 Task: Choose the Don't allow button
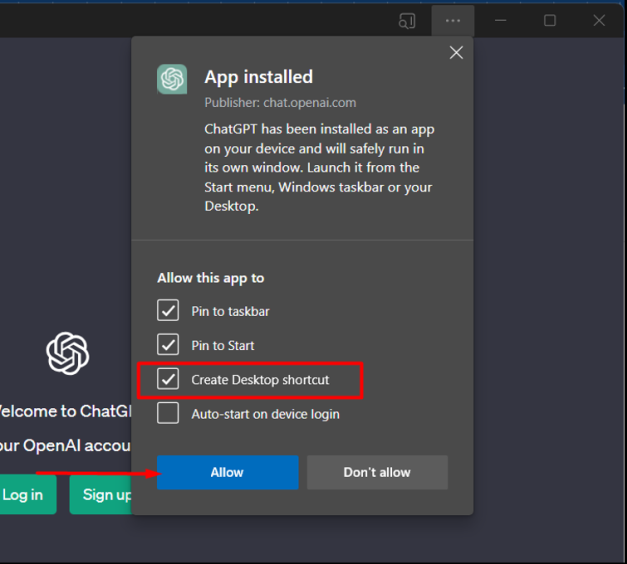[377, 472]
